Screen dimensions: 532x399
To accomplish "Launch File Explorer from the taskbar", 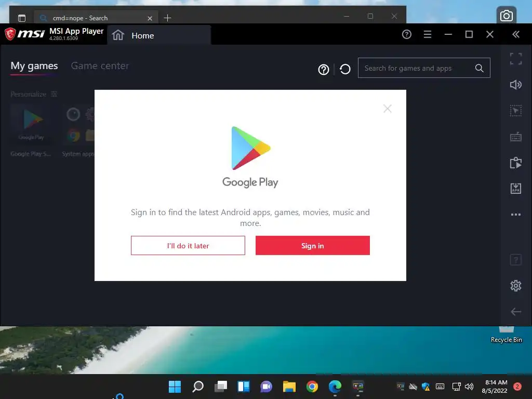I will coord(289,386).
